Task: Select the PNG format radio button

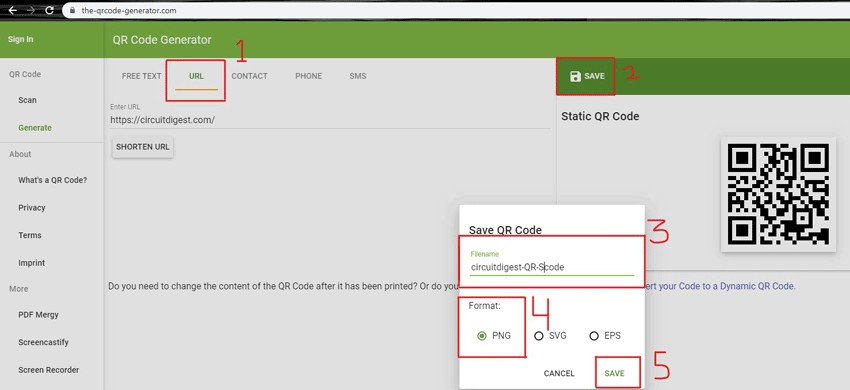Action: coord(481,336)
